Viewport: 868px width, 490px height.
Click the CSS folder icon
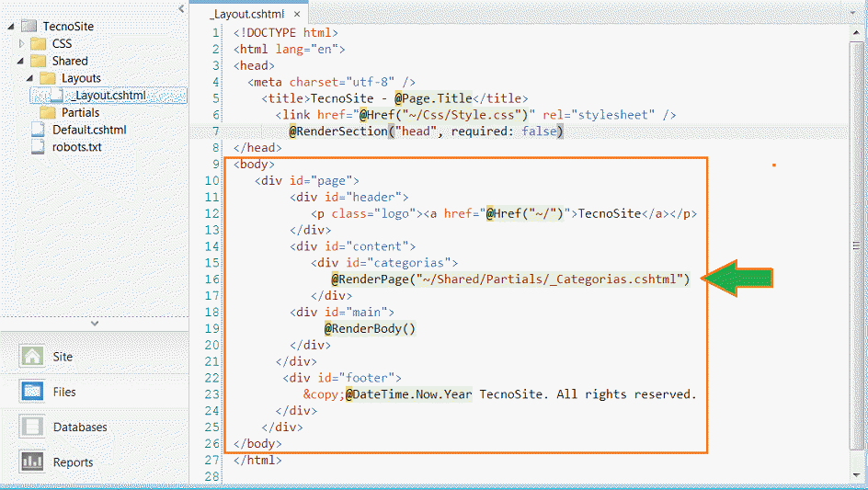[x=39, y=43]
